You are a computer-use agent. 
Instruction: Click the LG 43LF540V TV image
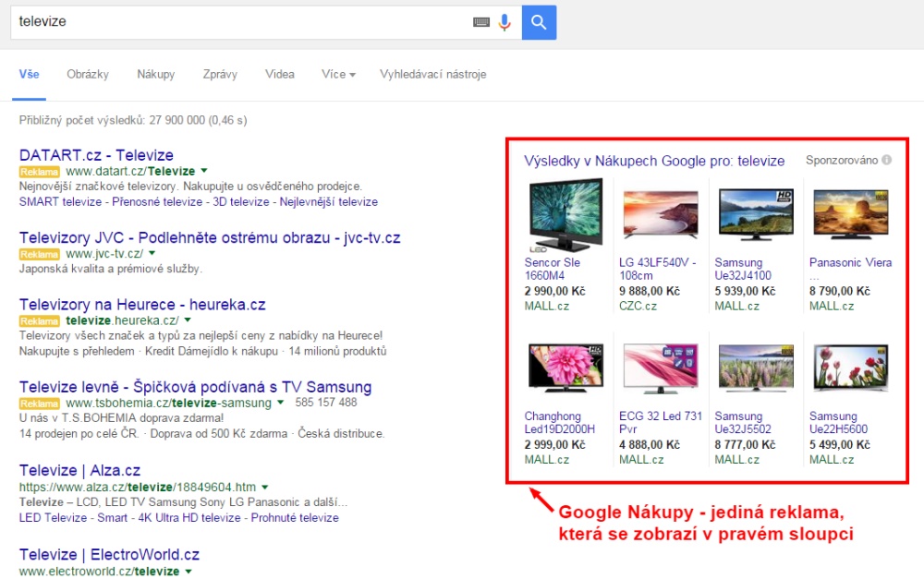point(661,215)
